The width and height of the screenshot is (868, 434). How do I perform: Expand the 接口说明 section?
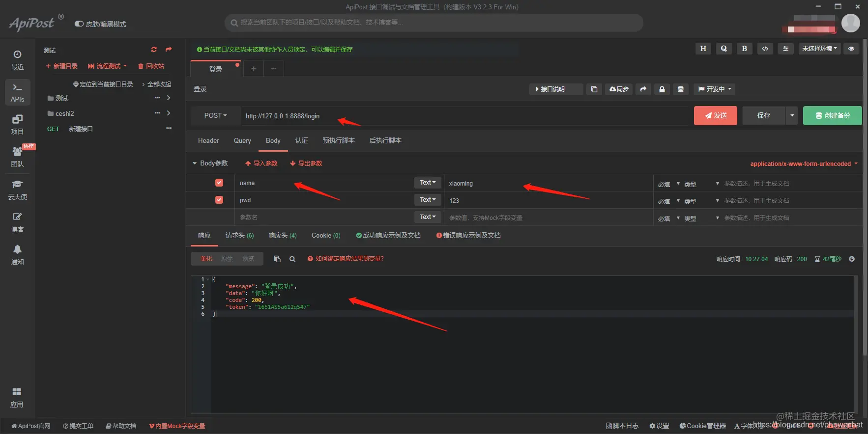coord(556,89)
